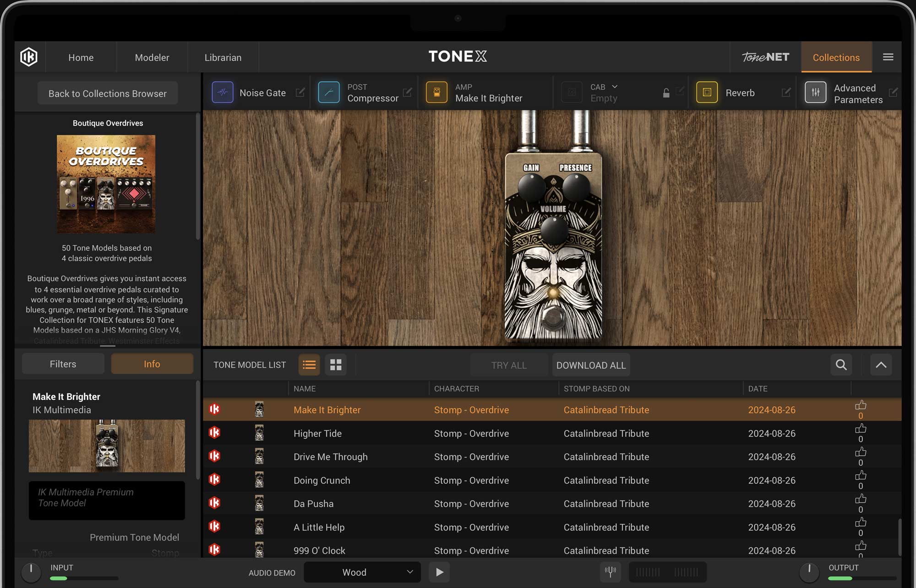Image resolution: width=916 pixels, height=588 pixels.
Task: Switch Tone Model List to grid view
Action: [x=336, y=365]
